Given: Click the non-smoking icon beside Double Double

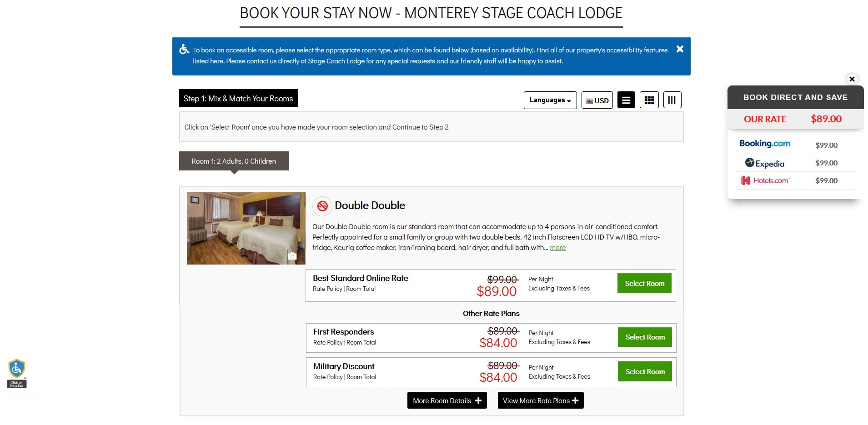Looking at the screenshot, I should point(322,206).
